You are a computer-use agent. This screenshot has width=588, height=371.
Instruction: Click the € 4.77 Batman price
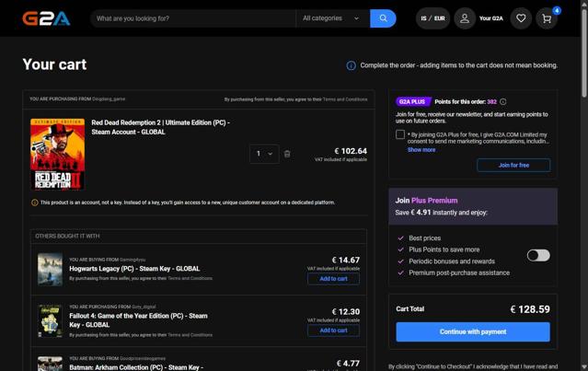click(x=348, y=364)
